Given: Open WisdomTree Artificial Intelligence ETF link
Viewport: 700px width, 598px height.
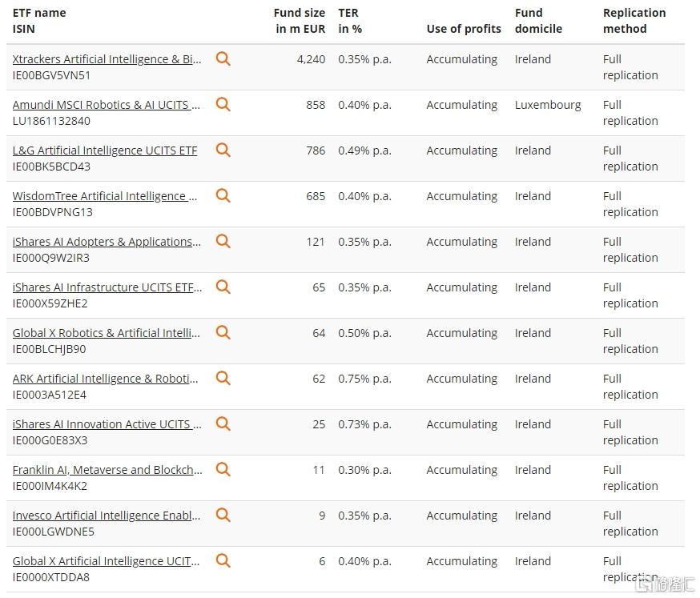Looking at the screenshot, I should (x=104, y=196).
